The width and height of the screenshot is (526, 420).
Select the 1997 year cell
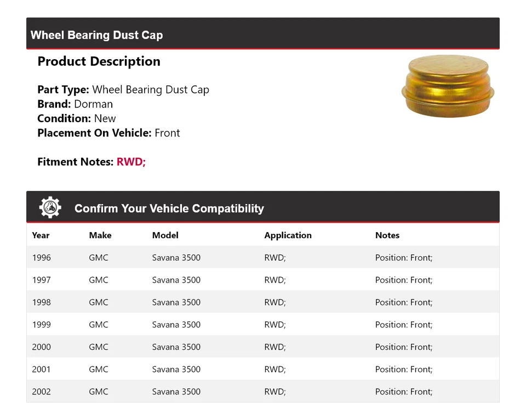tap(42, 280)
